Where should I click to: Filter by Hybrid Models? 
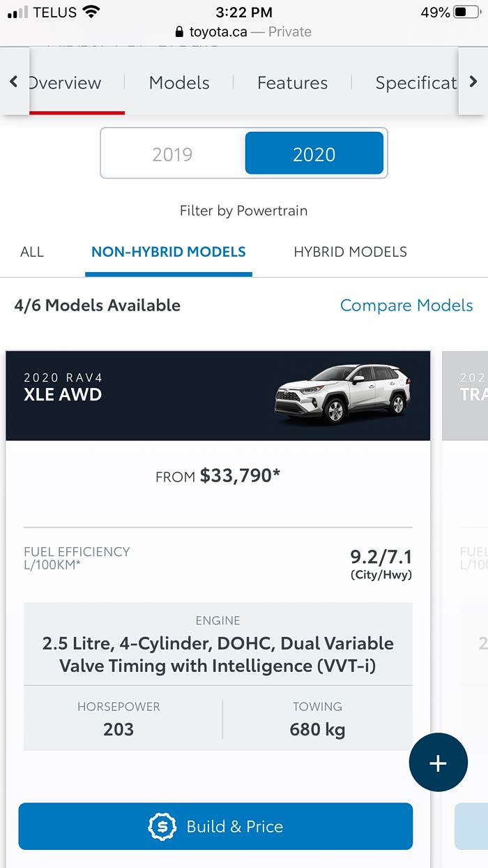click(x=350, y=252)
